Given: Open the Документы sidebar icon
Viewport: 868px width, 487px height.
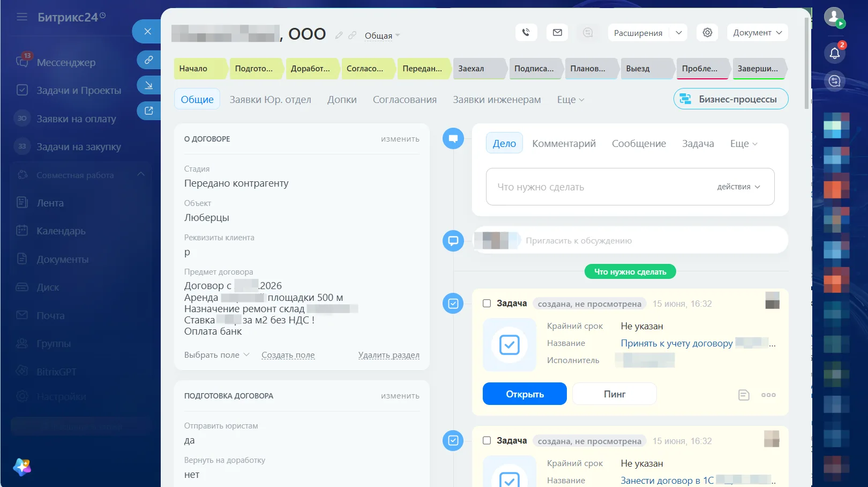Looking at the screenshot, I should click(x=22, y=259).
